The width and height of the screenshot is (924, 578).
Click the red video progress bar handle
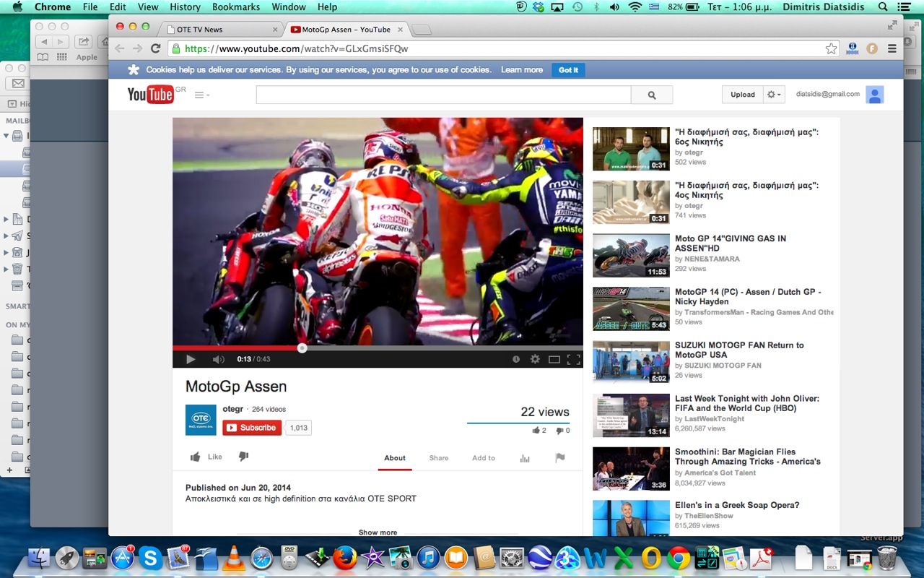(302, 348)
